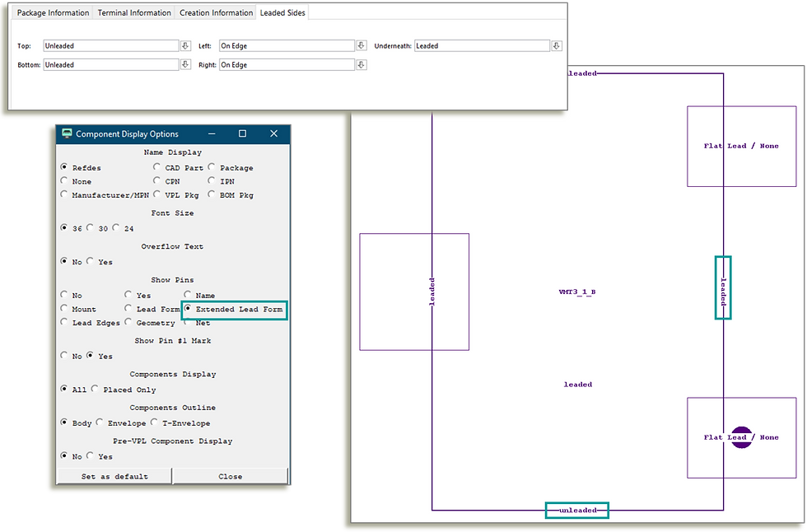Click the Bottom field showing Unleaded
Viewport: 807px width, 532px height.
click(x=111, y=65)
